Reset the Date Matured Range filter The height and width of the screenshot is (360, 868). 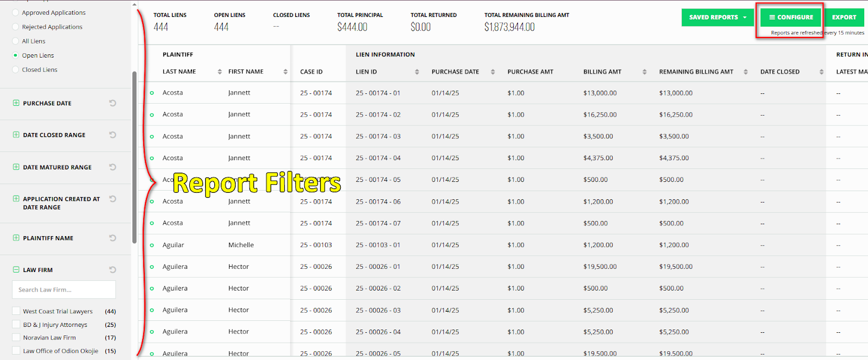pyautogui.click(x=113, y=167)
